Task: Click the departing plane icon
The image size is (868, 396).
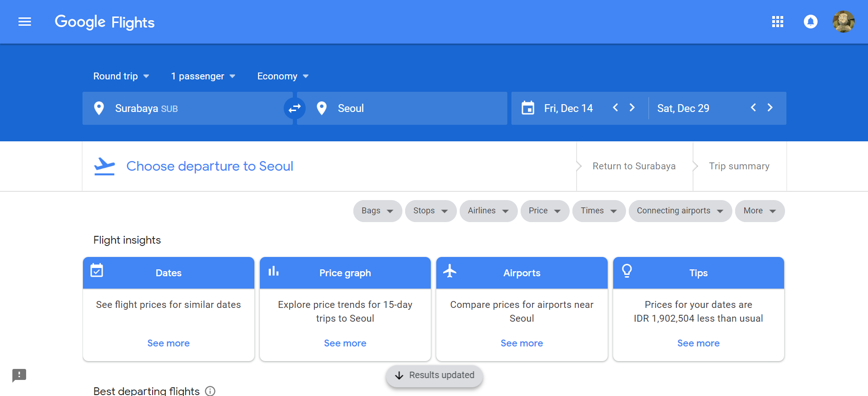Action: tap(104, 166)
